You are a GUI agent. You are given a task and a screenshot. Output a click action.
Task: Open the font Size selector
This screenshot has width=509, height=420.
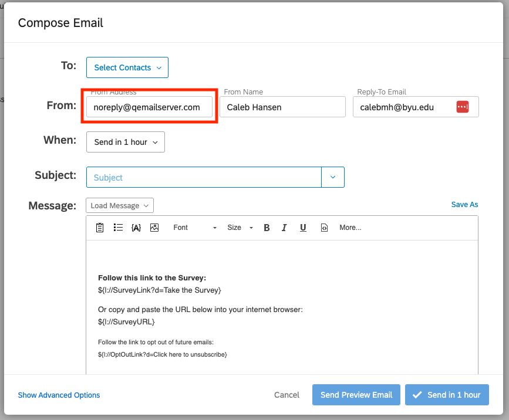[x=240, y=228]
